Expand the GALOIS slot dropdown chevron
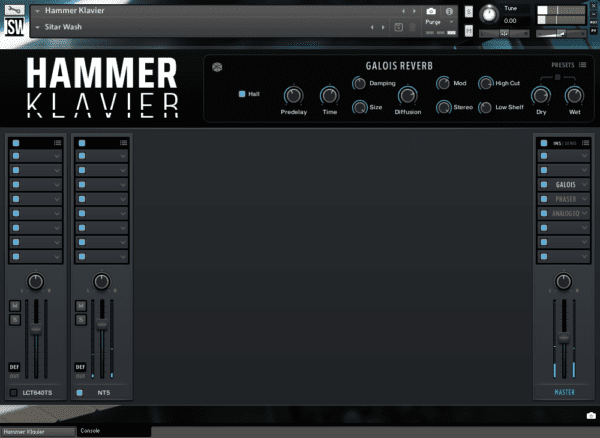 [584, 184]
